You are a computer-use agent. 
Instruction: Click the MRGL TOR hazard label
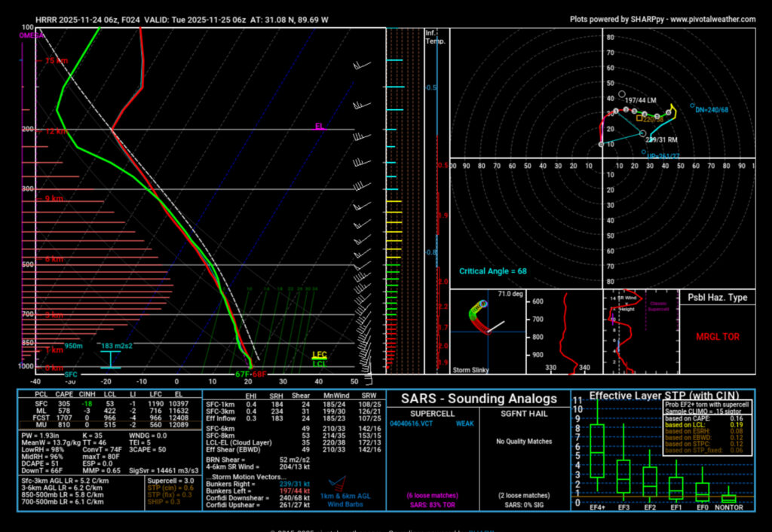pos(715,336)
